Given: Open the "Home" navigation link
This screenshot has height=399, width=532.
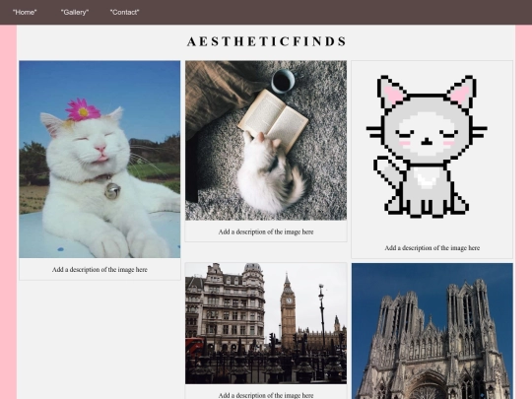Looking at the screenshot, I should point(25,12).
